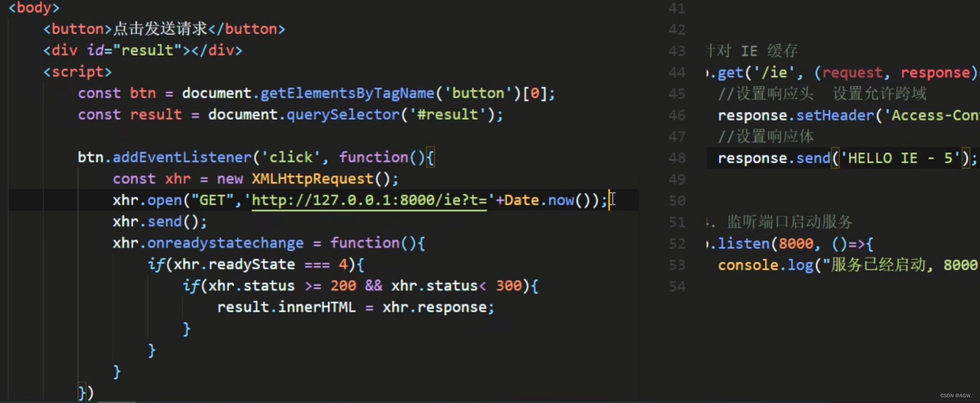Click line number 50 in right editor

point(677,201)
